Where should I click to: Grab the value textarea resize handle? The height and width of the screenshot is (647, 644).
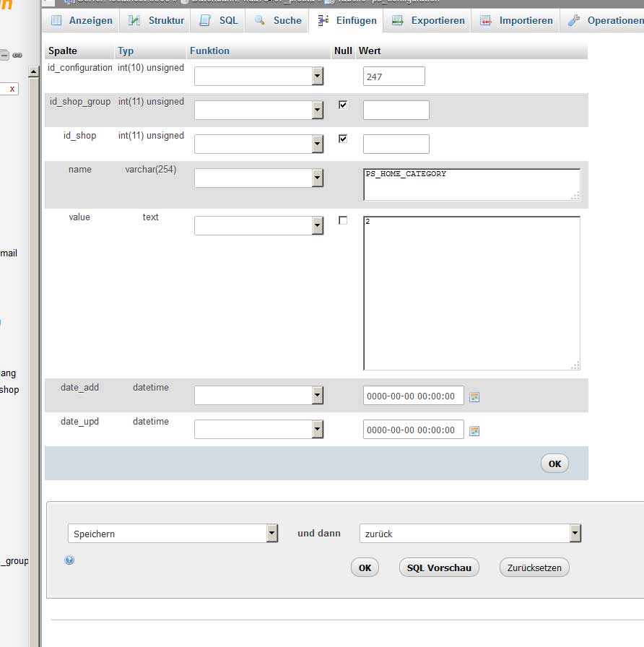coord(576,366)
